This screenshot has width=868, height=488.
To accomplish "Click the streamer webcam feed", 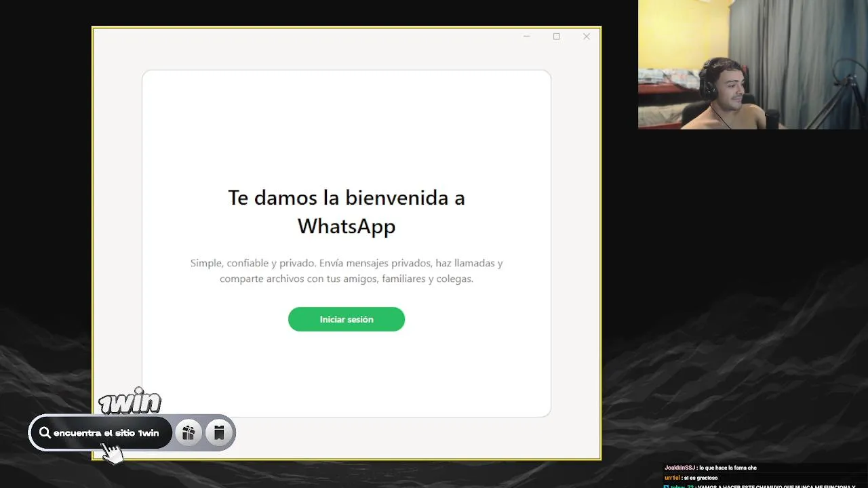I will [x=753, y=64].
